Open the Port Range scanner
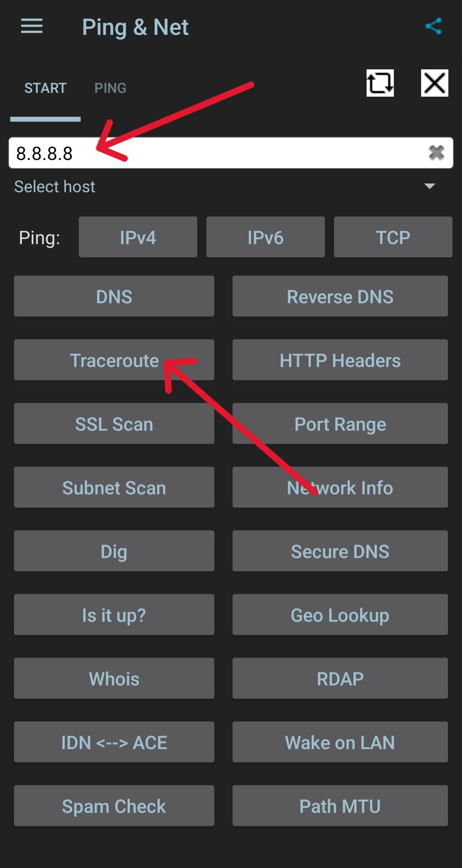Viewport: 462px width, 868px height. pyautogui.click(x=340, y=424)
